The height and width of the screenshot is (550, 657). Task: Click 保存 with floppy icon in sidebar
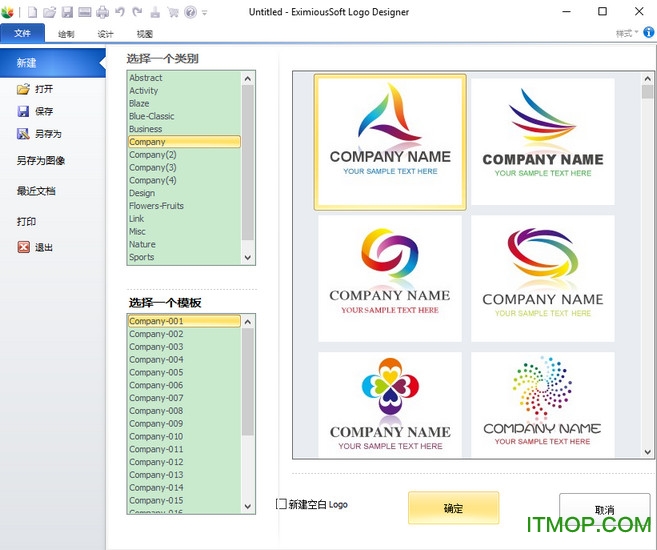35,111
